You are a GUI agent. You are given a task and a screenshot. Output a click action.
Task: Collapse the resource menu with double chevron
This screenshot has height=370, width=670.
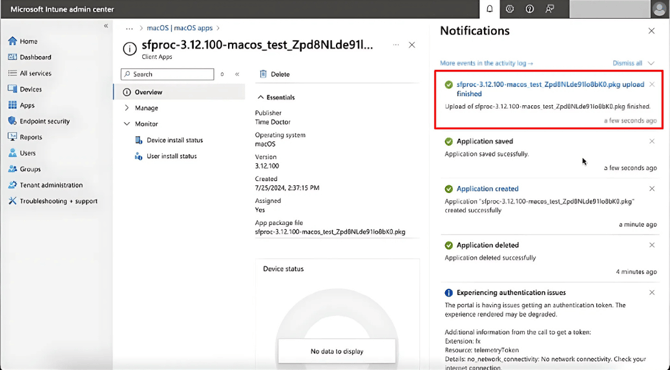(x=237, y=74)
